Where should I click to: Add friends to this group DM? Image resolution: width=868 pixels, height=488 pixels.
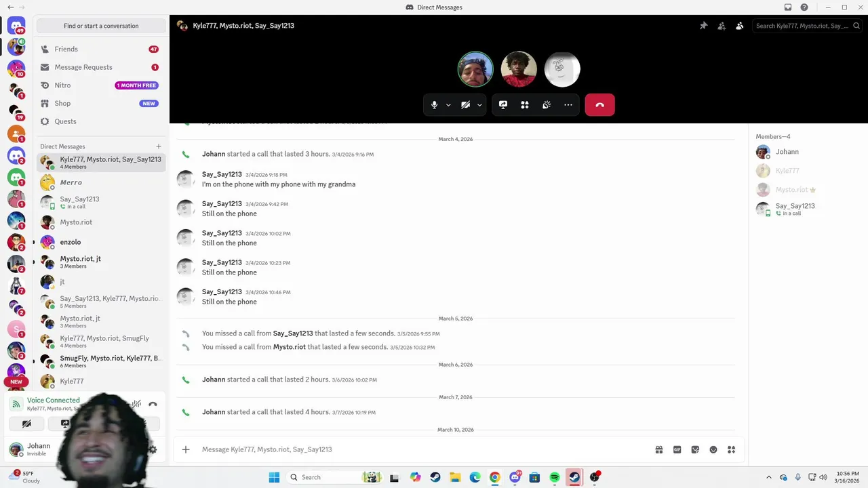[722, 26]
